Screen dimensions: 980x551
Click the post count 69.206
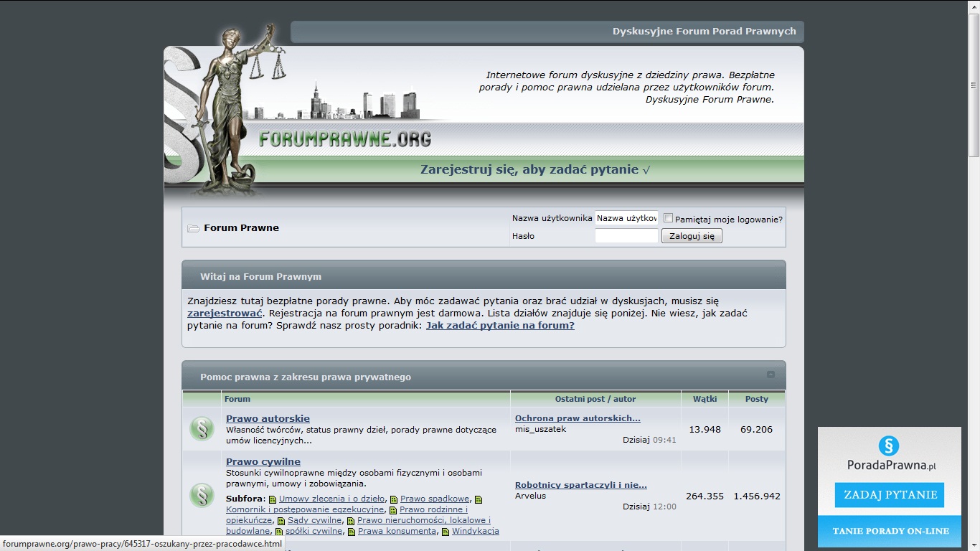[757, 430]
